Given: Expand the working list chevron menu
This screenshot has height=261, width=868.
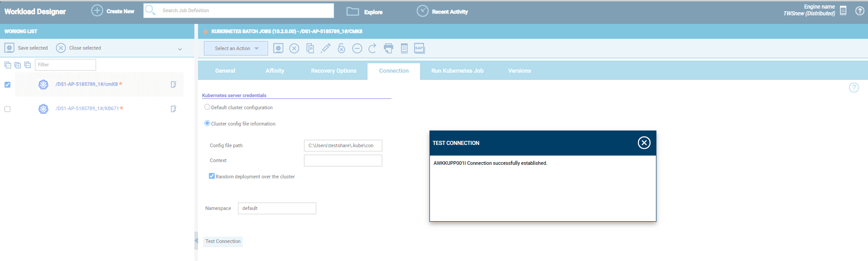Looking at the screenshot, I should (x=180, y=49).
